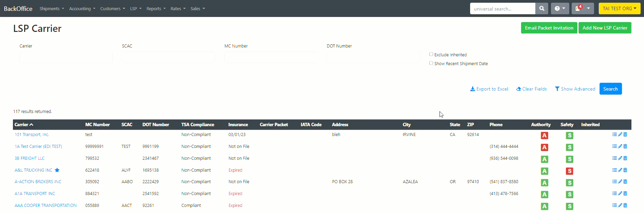Sort by the Safety column header
Viewport: 644px width, 213px height.
[567, 124]
